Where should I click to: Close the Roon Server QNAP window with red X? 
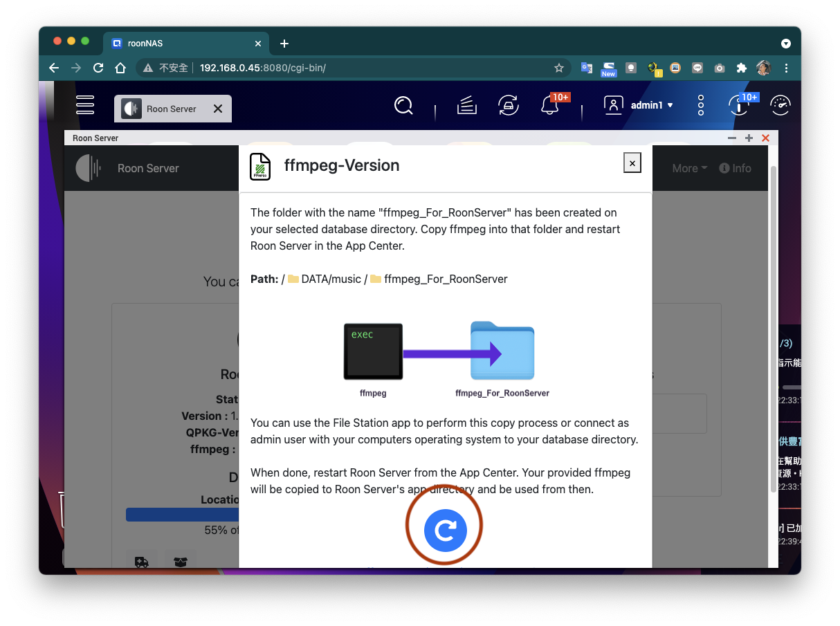pyautogui.click(x=765, y=138)
